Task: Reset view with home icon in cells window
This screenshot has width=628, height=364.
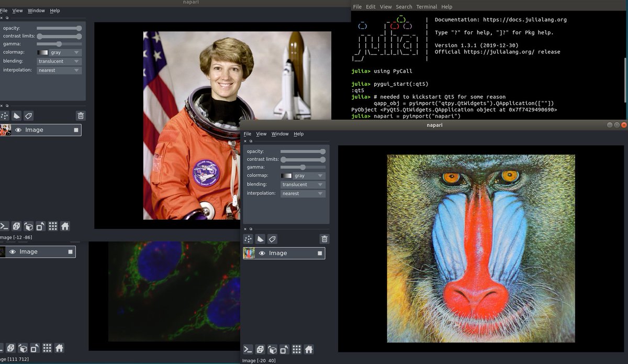Action: click(59, 348)
